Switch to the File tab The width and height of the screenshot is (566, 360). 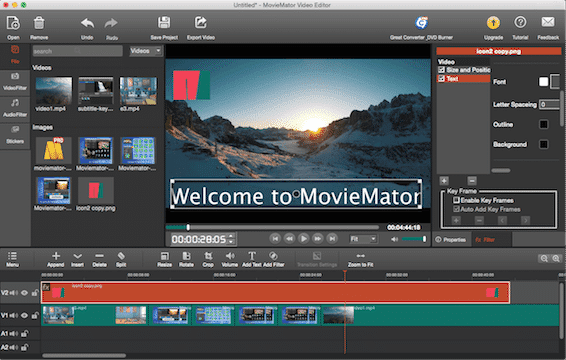[15, 55]
